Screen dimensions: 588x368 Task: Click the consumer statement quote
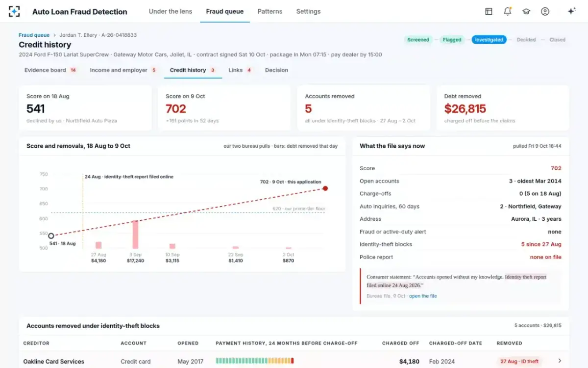click(x=457, y=281)
